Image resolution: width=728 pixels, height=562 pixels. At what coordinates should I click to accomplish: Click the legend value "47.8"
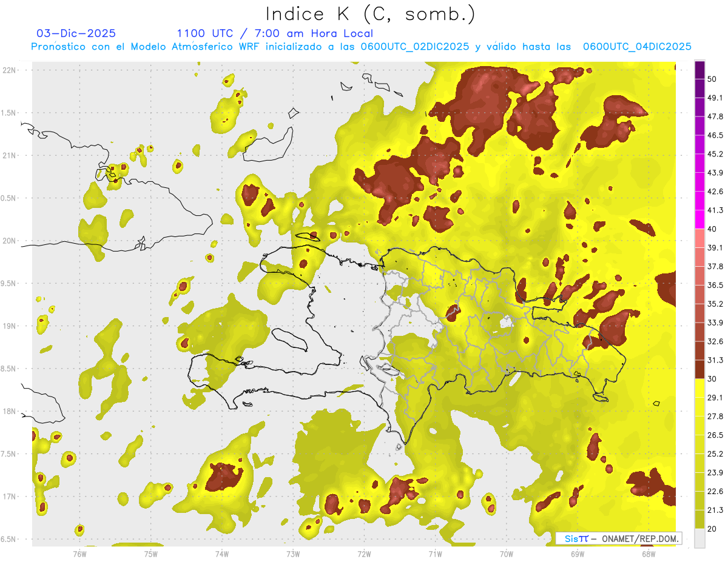click(x=715, y=116)
